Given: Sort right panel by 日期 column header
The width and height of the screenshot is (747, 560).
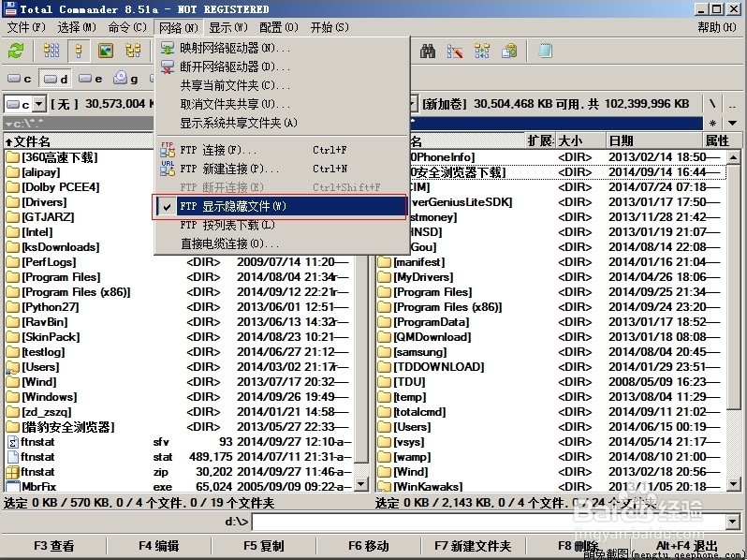Looking at the screenshot, I should (x=654, y=140).
